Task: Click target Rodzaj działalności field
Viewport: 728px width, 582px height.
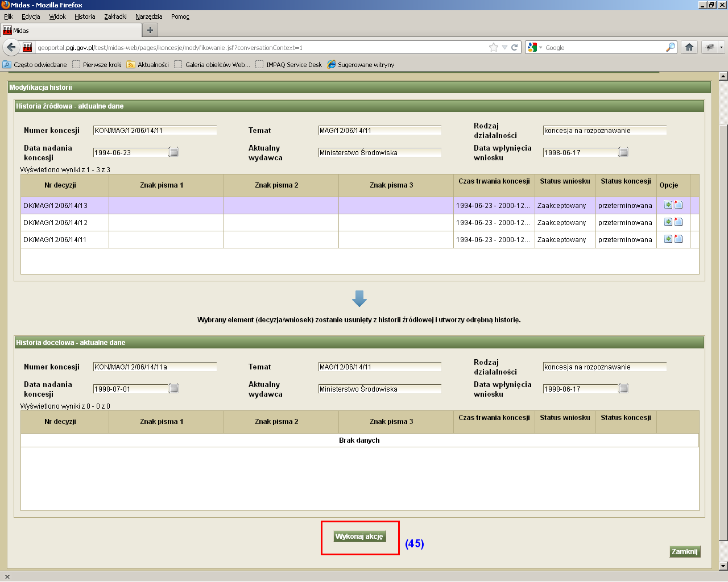Action: coord(605,367)
